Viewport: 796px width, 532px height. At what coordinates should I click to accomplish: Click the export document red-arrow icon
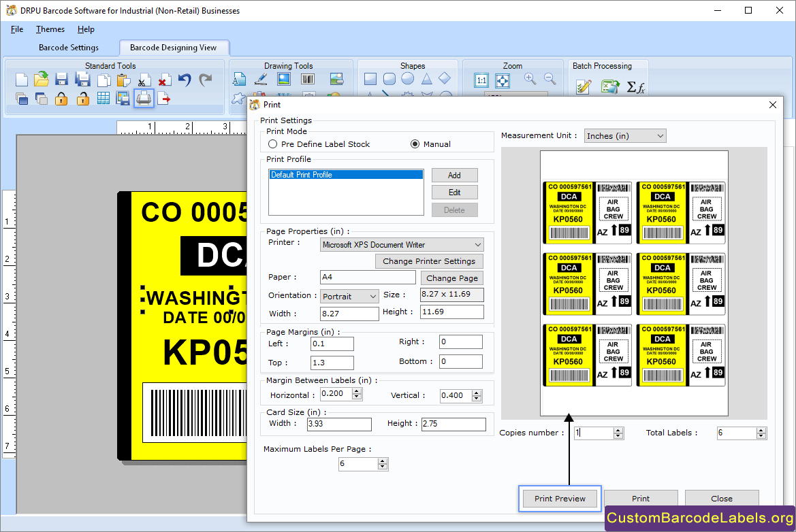(x=164, y=99)
